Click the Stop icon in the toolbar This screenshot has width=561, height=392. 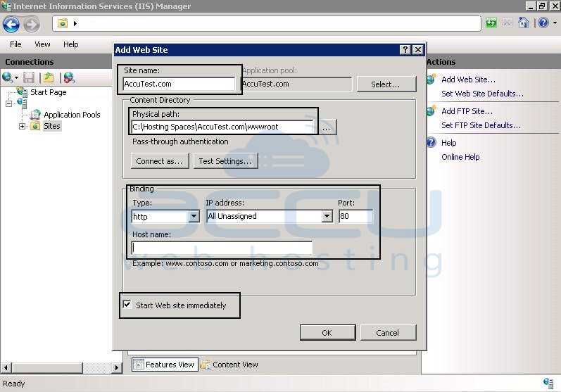click(507, 23)
